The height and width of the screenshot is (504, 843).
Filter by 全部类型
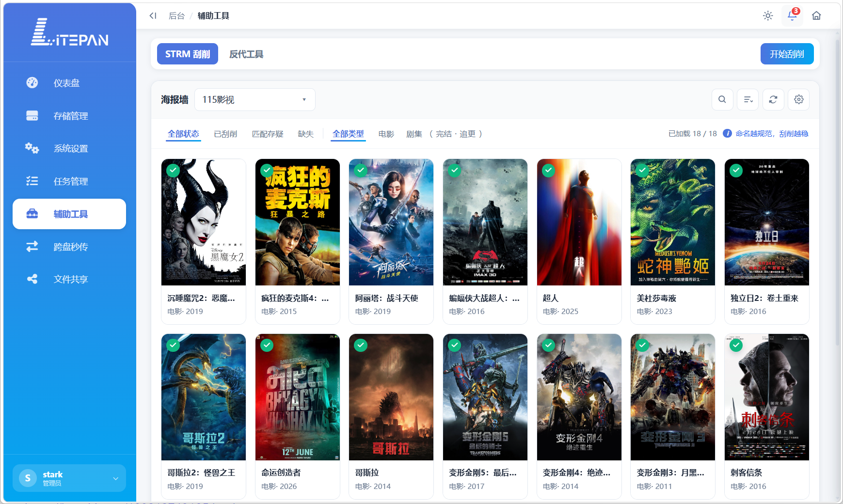[348, 134]
